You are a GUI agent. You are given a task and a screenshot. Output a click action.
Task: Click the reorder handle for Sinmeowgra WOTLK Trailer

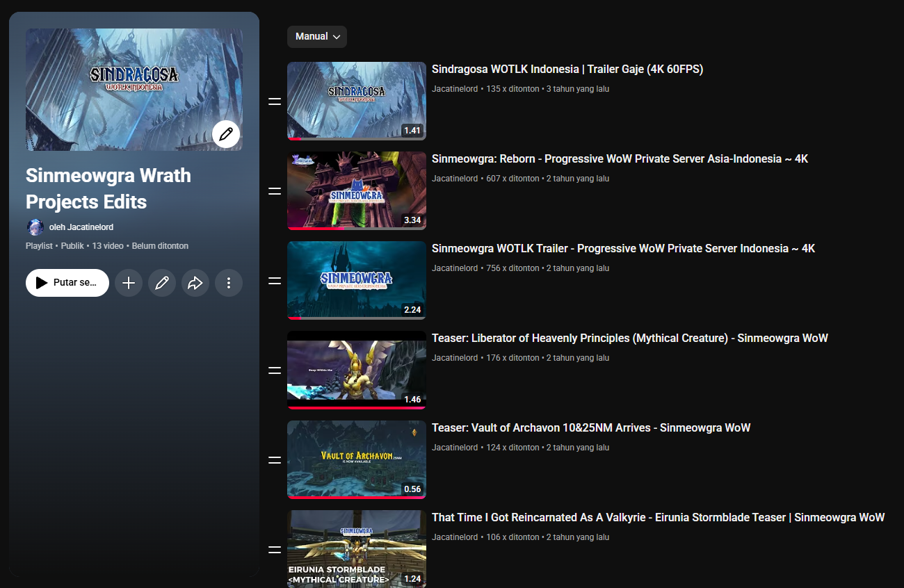coord(275,281)
